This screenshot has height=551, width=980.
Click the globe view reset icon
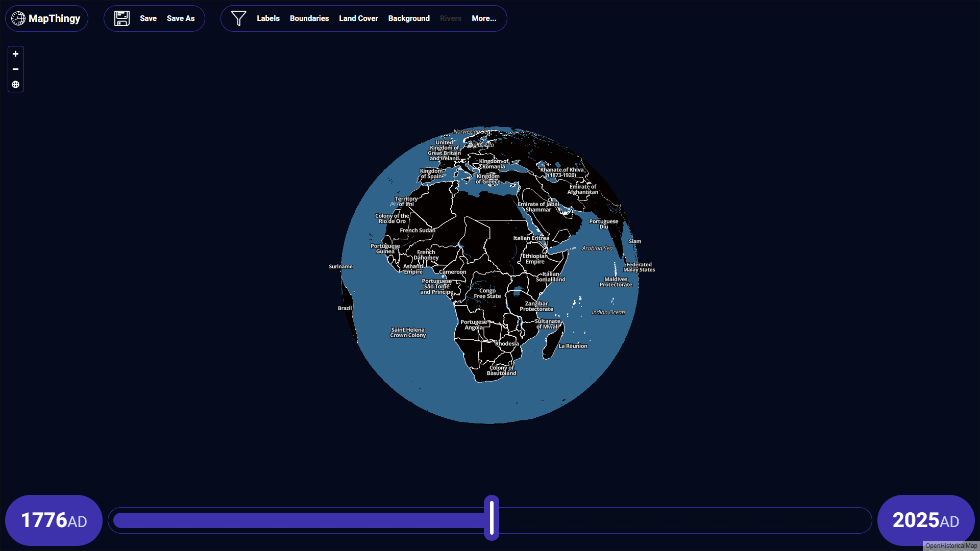click(x=16, y=85)
